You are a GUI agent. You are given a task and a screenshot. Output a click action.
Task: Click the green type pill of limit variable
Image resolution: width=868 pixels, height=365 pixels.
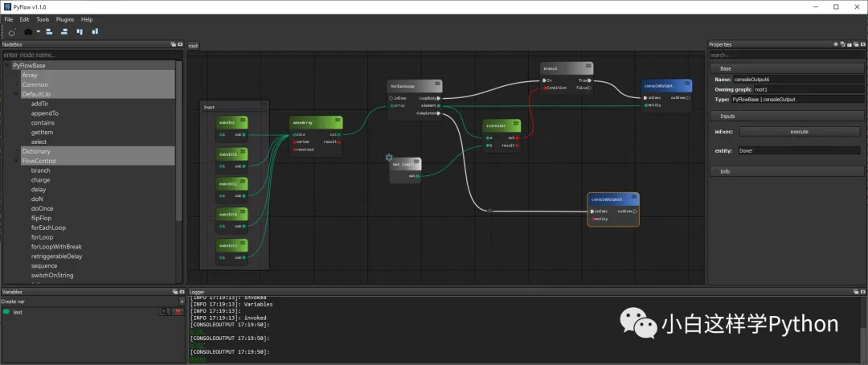pos(6,312)
